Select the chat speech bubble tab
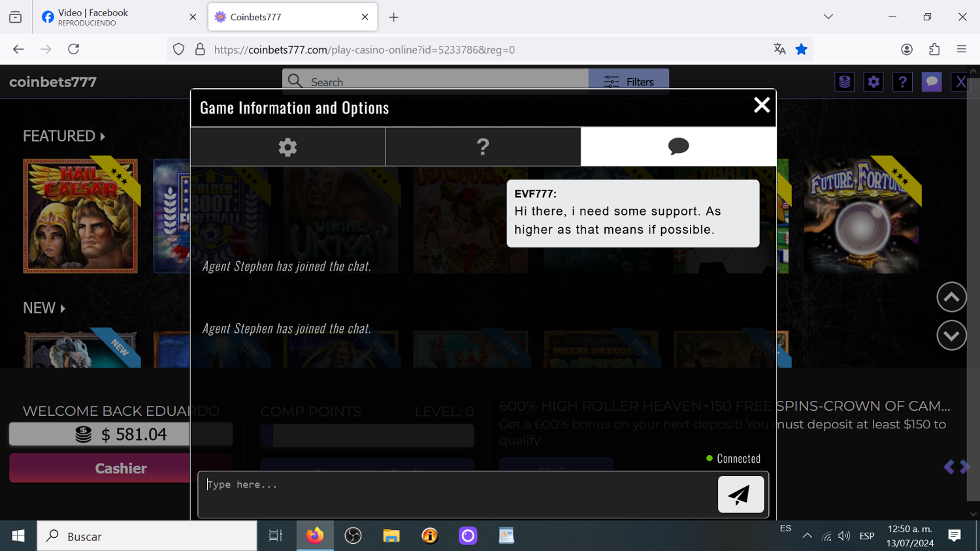The image size is (980, 551). (678, 147)
